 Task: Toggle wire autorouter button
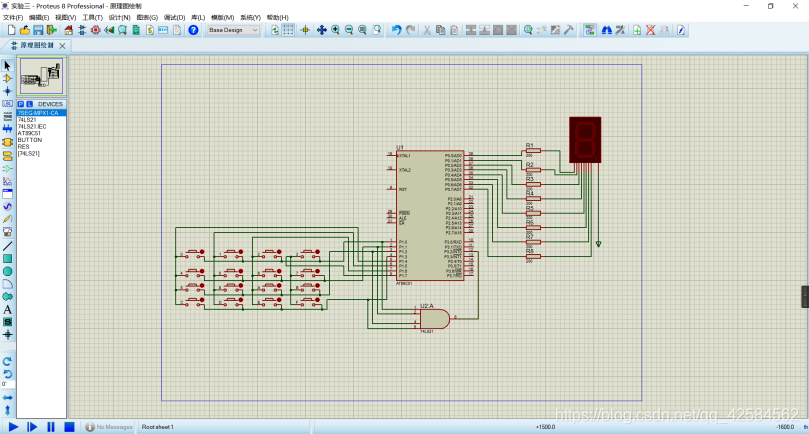click(x=589, y=30)
